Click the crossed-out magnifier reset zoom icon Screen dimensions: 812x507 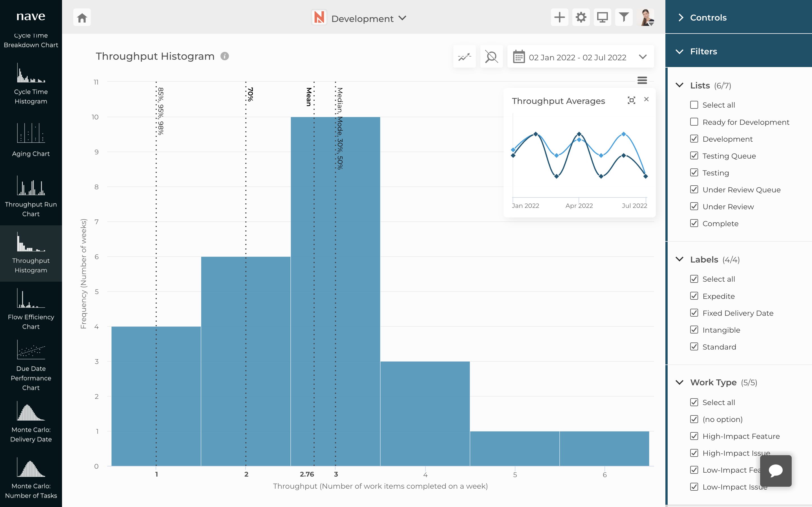491,57
